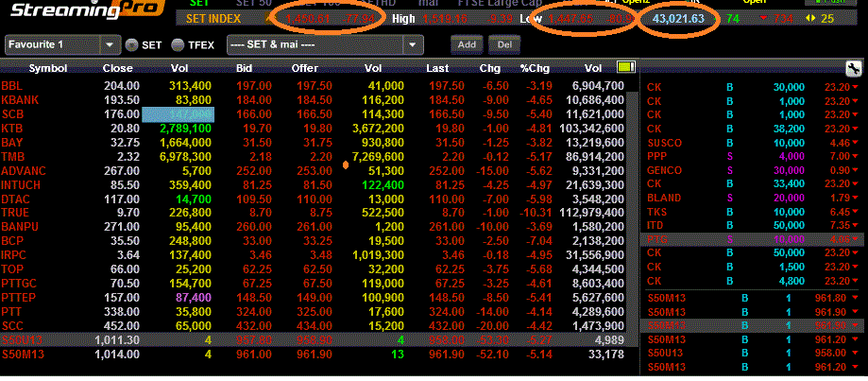The height and width of the screenshot is (381, 868).
Task: Click SCC close price 452.00
Action: (122, 325)
